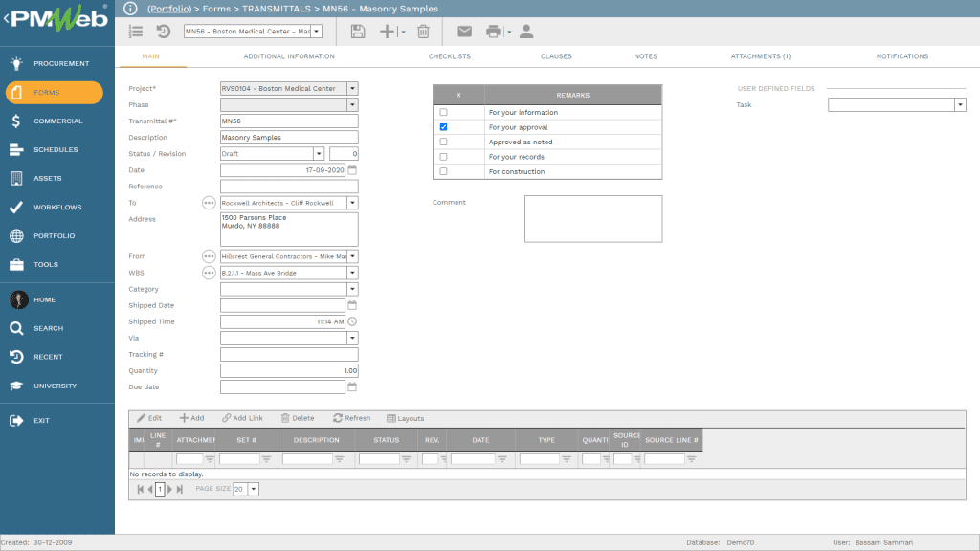Viewport: 980px width, 551px height.
Task: Open the Layouts button
Action: point(405,418)
